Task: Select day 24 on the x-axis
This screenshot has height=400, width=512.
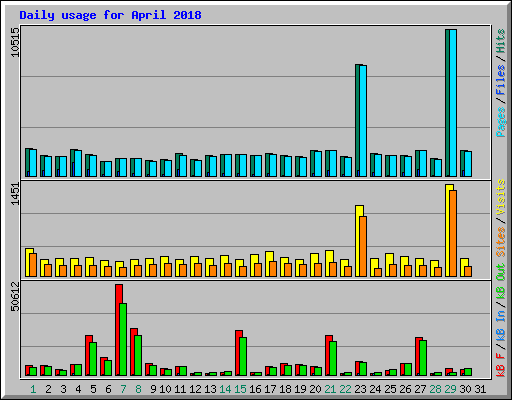Action: pos(375,389)
